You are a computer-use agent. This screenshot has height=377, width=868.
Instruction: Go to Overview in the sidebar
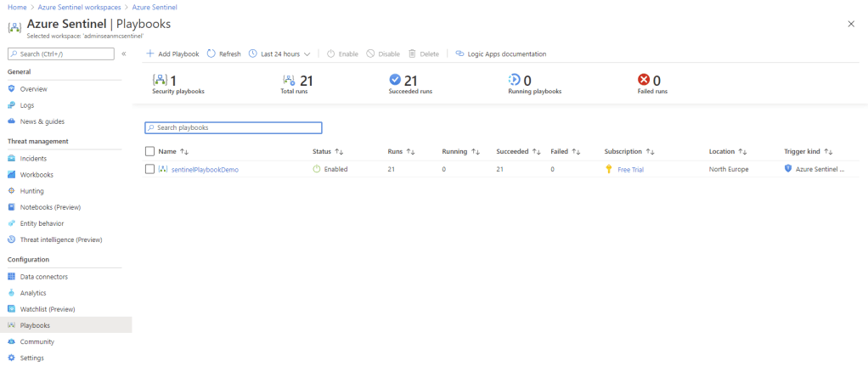pos(33,88)
